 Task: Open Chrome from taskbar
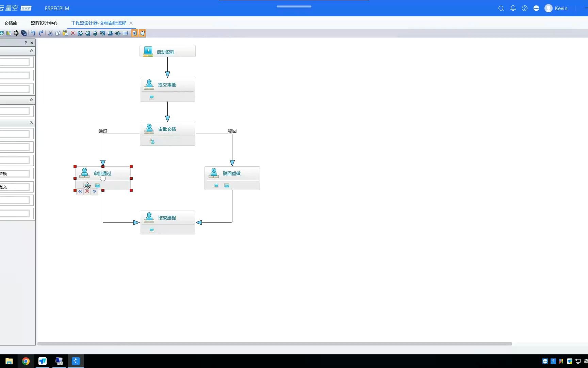pos(26,361)
